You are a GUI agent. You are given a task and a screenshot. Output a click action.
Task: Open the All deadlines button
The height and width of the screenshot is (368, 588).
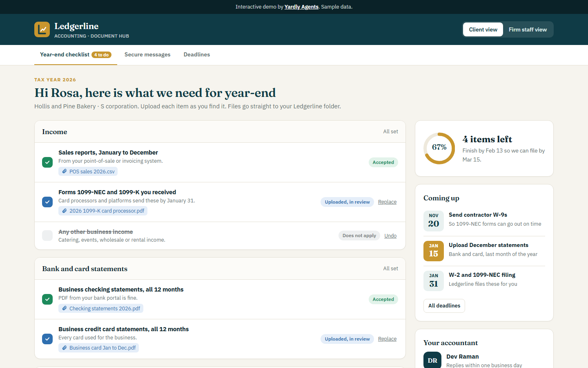(x=444, y=306)
